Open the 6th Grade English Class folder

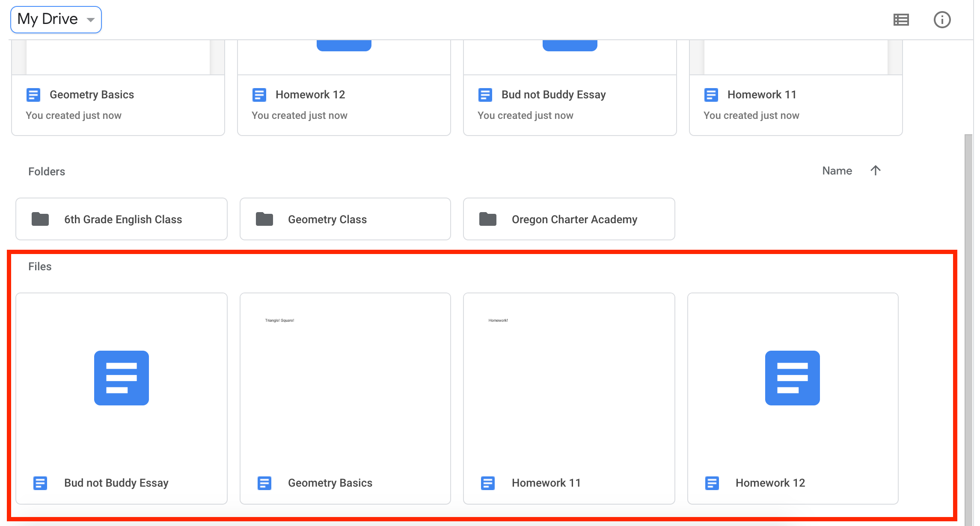[x=122, y=219]
